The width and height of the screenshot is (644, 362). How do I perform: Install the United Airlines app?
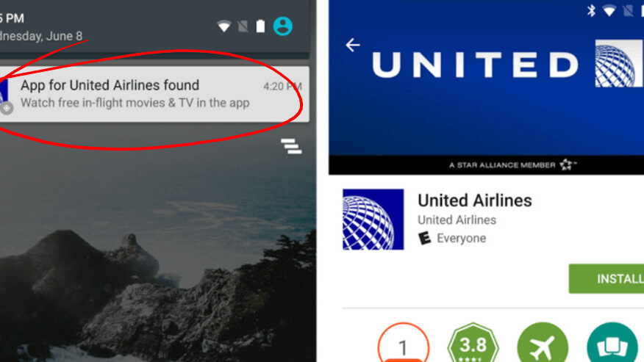[x=607, y=279]
